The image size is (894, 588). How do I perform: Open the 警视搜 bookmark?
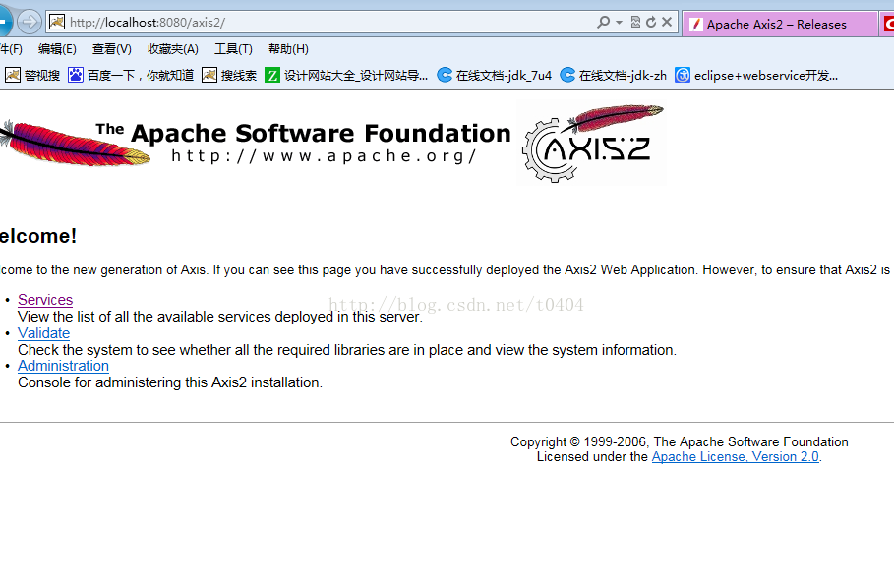32,75
